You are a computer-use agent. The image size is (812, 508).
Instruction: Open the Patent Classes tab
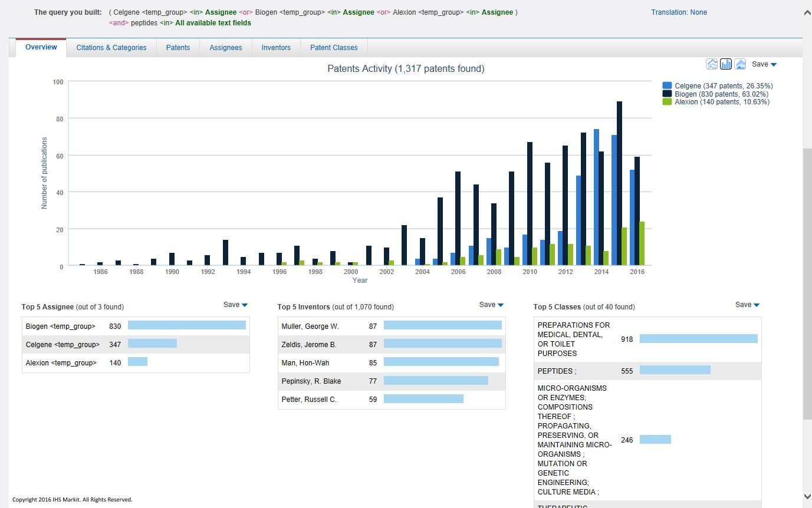pyautogui.click(x=334, y=48)
